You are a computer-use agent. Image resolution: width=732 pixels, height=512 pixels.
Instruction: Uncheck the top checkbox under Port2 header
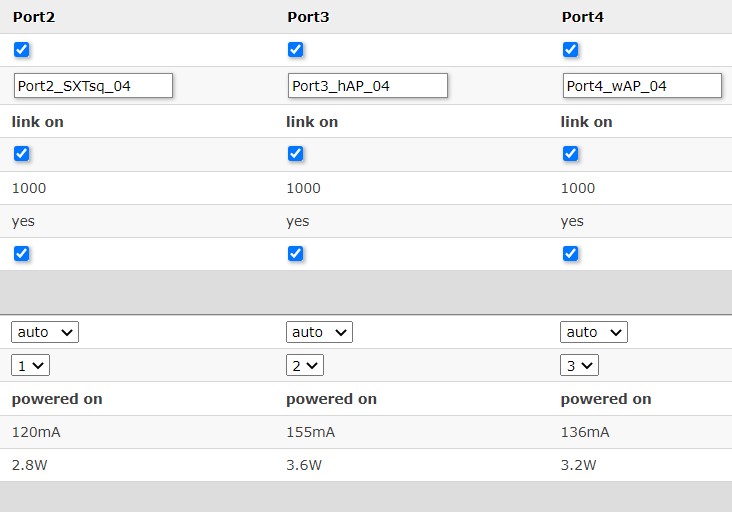[x=22, y=49]
